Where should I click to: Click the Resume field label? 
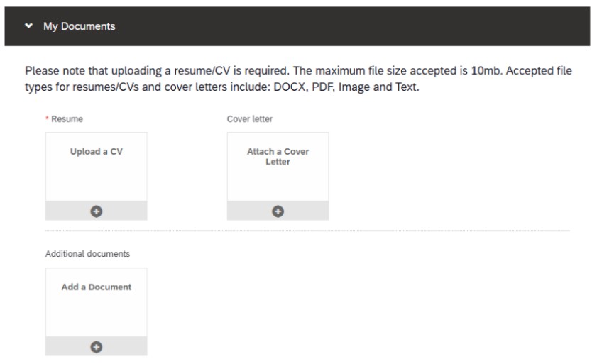click(x=67, y=119)
